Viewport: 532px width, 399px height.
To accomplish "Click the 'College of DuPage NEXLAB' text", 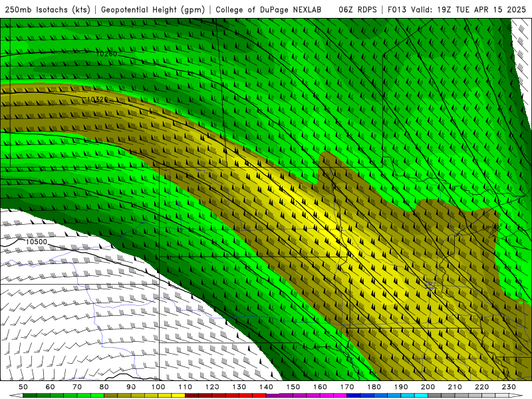I will point(269,9).
